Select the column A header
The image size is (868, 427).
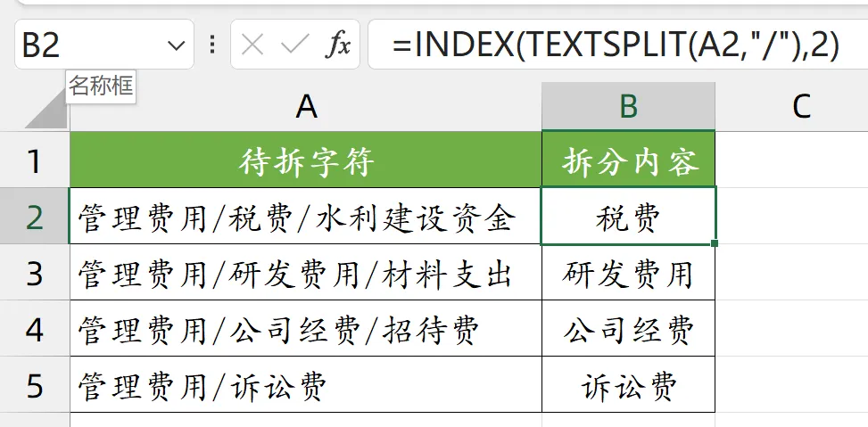306,106
